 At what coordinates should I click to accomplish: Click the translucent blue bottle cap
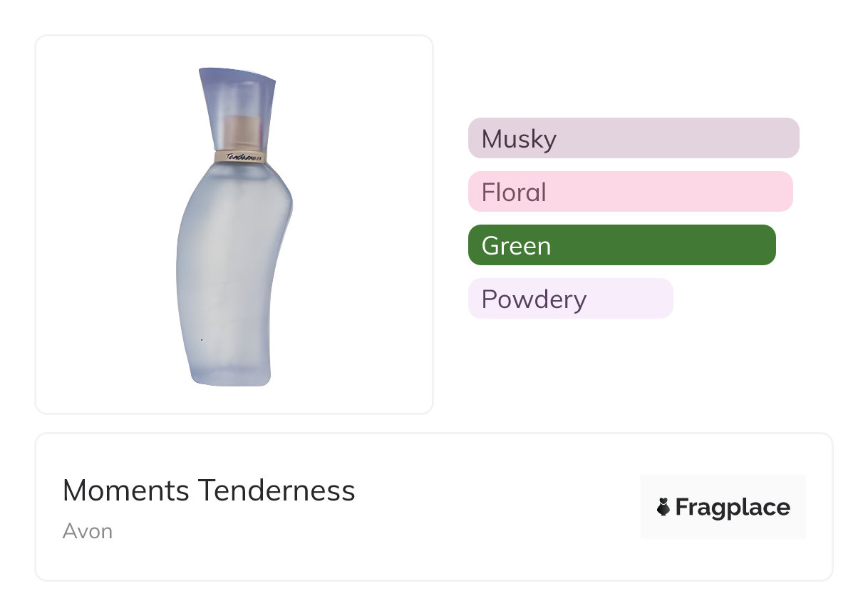point(239,93)
